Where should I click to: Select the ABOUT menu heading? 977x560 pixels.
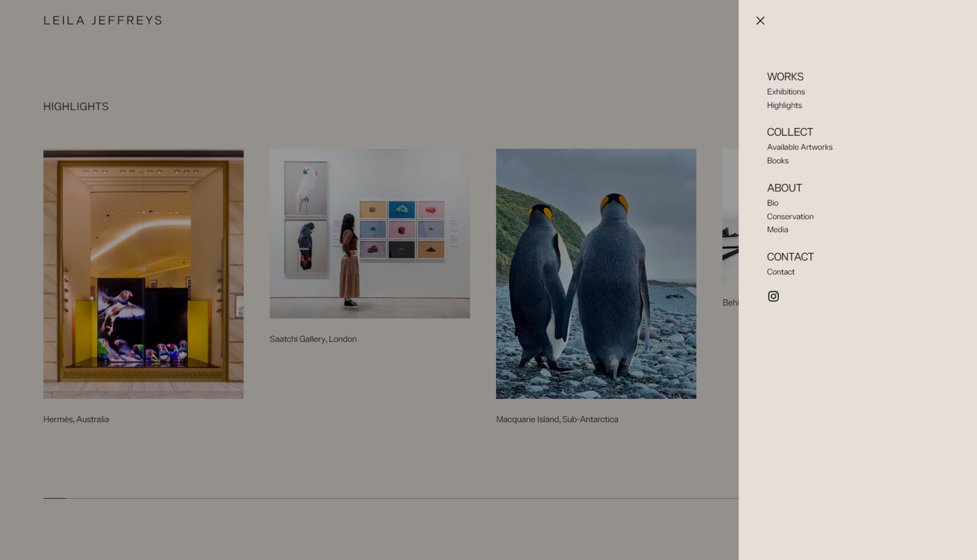coord(784,188)
